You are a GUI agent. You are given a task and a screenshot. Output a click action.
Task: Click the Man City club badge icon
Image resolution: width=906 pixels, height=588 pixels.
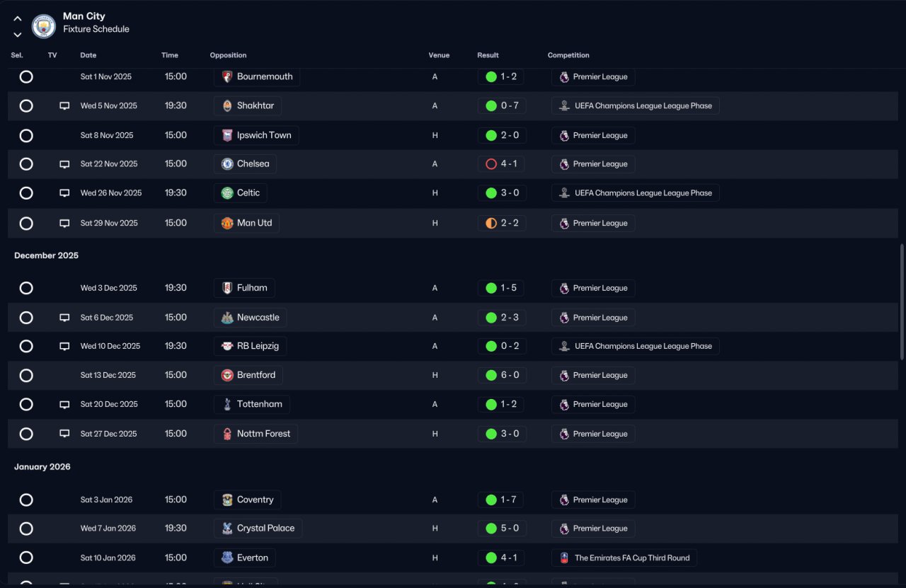[x=44, y=26]
